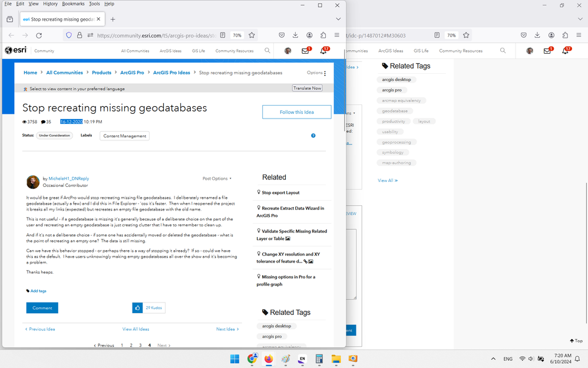588x368 pixels.
Task: Click the Translate Now button
Action: click(x=307, y=88)
